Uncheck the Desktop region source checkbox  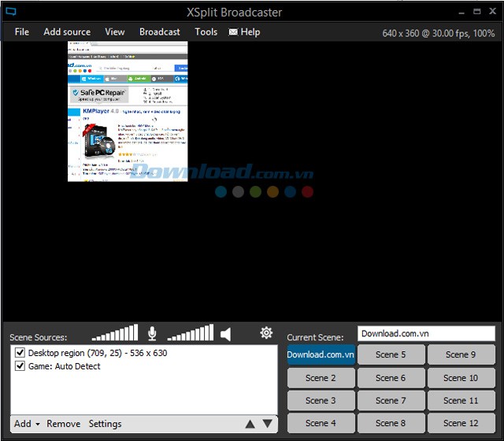(20, 353)
